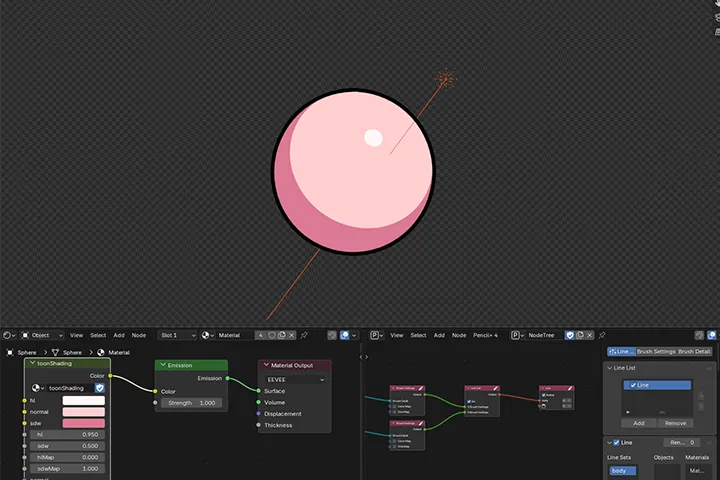Open Add menu in shader editor
The image size is (720, 480).
point(119,335)
